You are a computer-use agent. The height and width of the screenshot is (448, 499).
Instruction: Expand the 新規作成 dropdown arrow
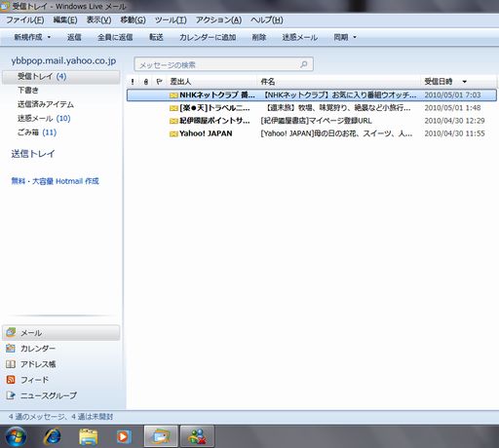(49, 37)
